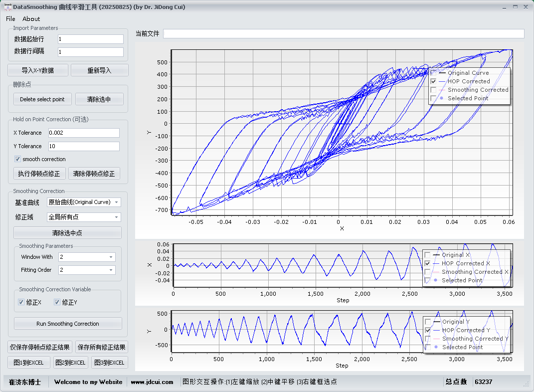The height and width of the screenshot is (392, 534).
Task: Open the Fitting Order dropdown
Action: click(87, 270)
